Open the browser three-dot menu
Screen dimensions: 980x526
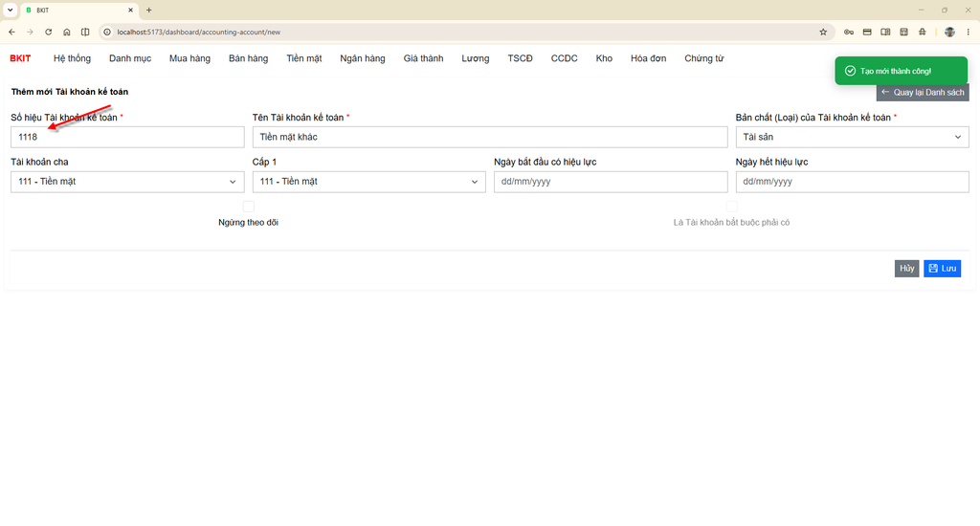[969, 32]
